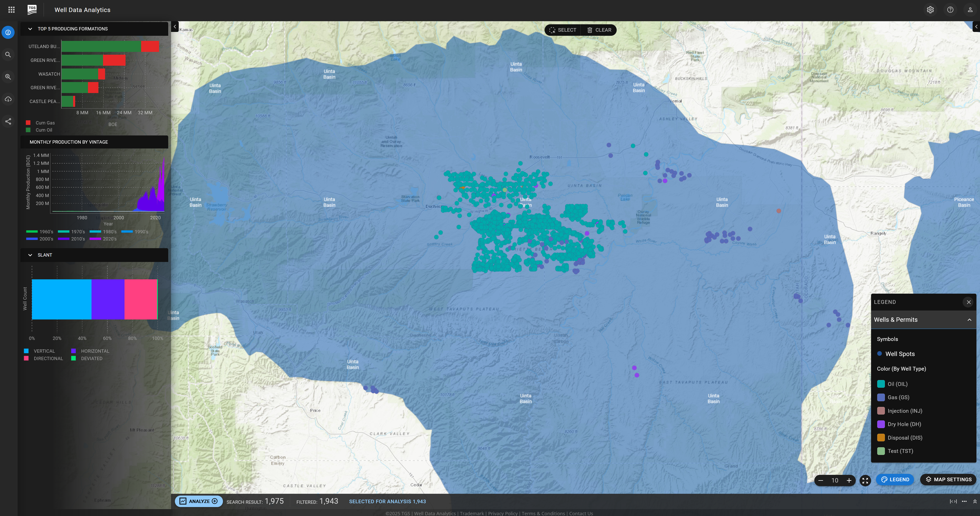The width and height of the screenshot is (980, 516).
Task: Open the apps grid menu
Action: (12, 10)
